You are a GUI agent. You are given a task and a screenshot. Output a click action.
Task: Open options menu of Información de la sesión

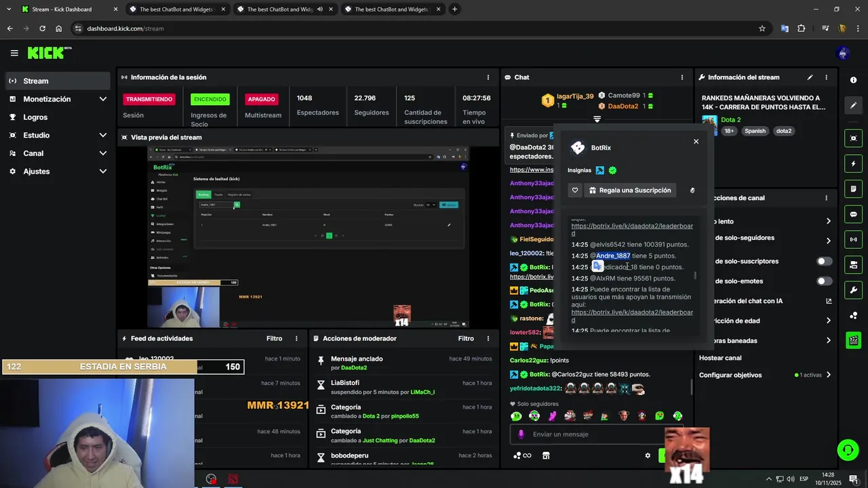488,77
